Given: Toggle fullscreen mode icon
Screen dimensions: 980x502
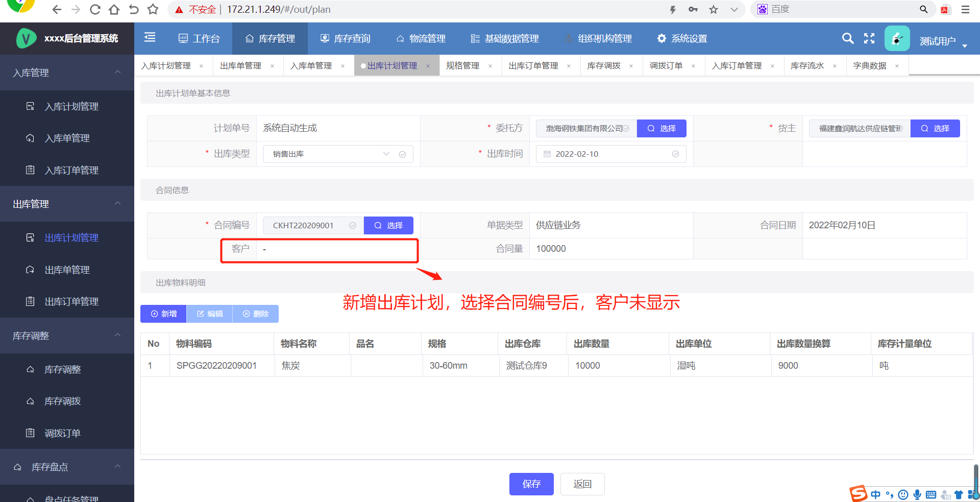Looking at the screenshot, I should [x=869, y=38].
